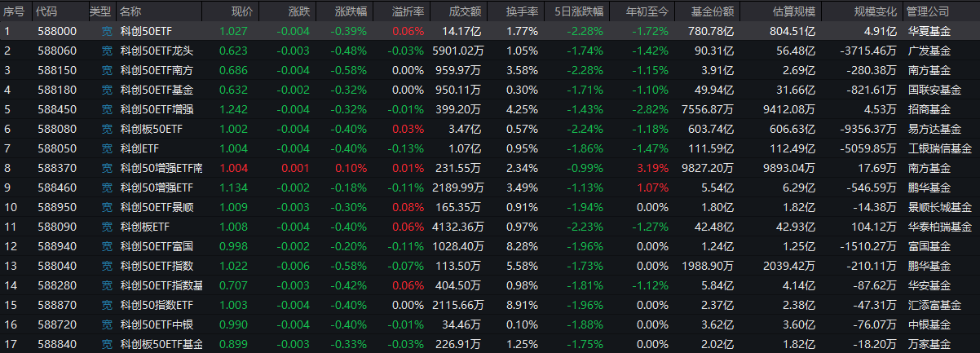Click the 宽 type marker for 588000
The width and height of the screenshot is (980, 353).
click(x=107, y=31)
